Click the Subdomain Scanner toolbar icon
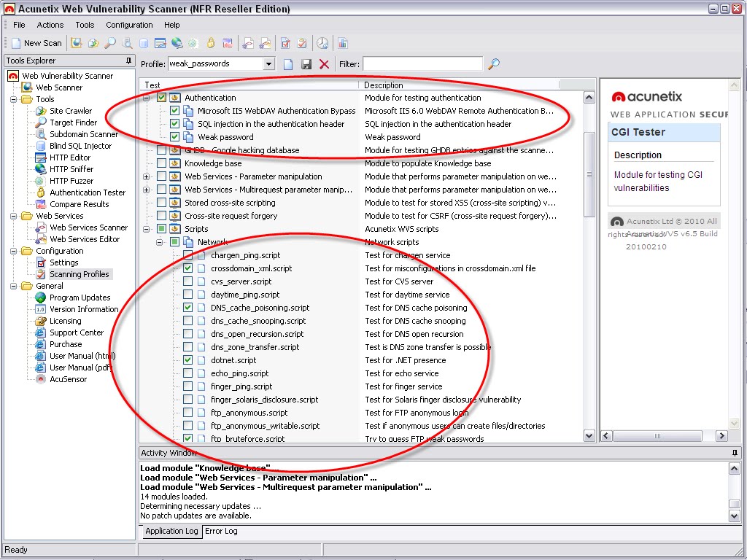Viewport: 747px width, 560px height. pos(127,43)
